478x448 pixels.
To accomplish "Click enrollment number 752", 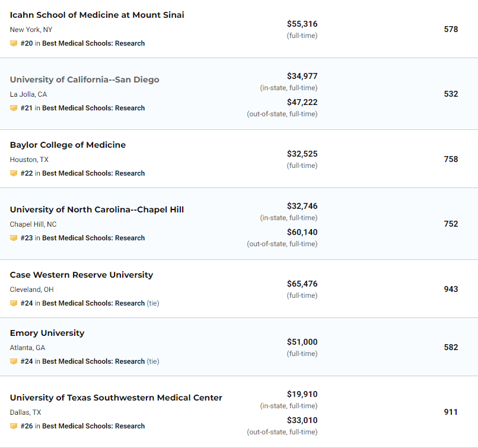I will [x=451, y=224].
